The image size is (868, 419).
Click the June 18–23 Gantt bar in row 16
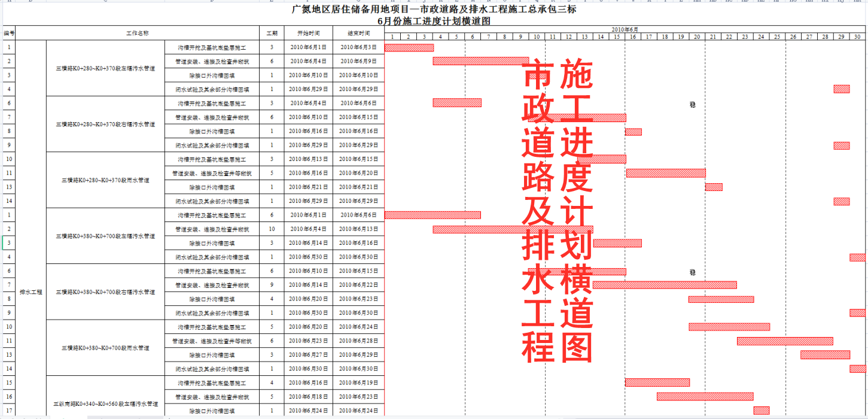[705, 396]
